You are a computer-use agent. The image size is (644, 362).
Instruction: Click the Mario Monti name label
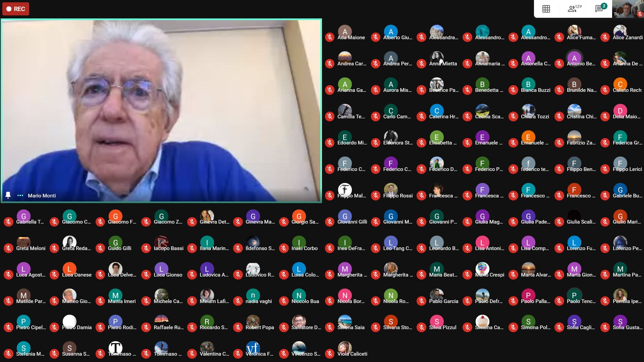click(x=42, y=196)
